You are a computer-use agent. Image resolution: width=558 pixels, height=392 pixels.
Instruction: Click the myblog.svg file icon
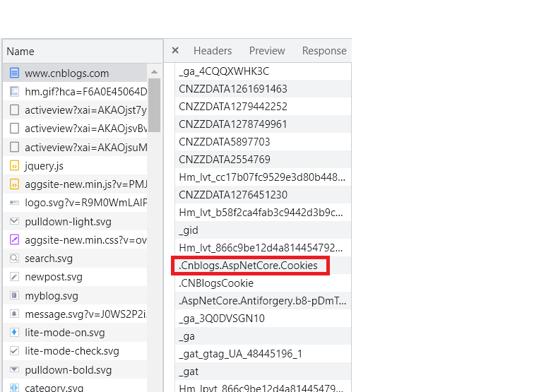click(14, 295)
